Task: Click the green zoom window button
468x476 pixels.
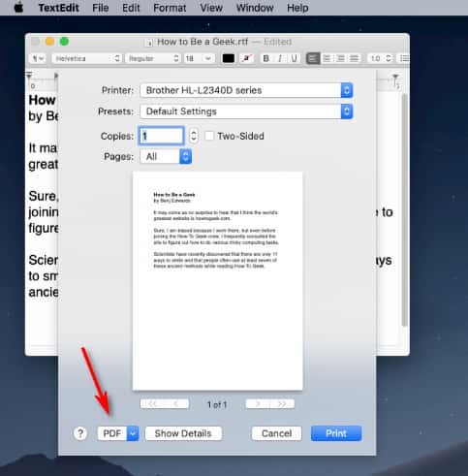Action: 64,42
